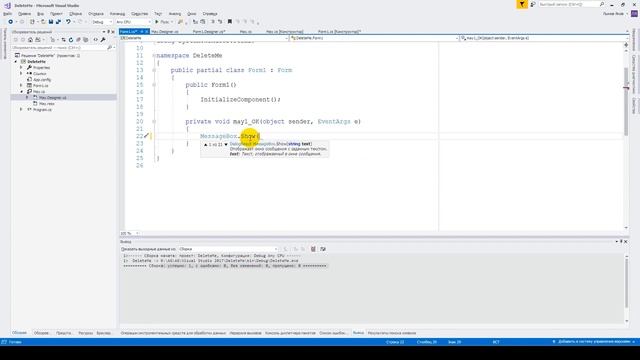
Task: Switch to the May.cs [Конструктор] tab
Action: point(284,31)
